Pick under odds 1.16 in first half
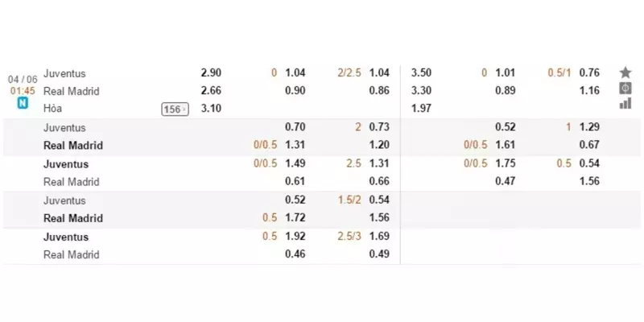644x322 pixels. tap(589, 90)
